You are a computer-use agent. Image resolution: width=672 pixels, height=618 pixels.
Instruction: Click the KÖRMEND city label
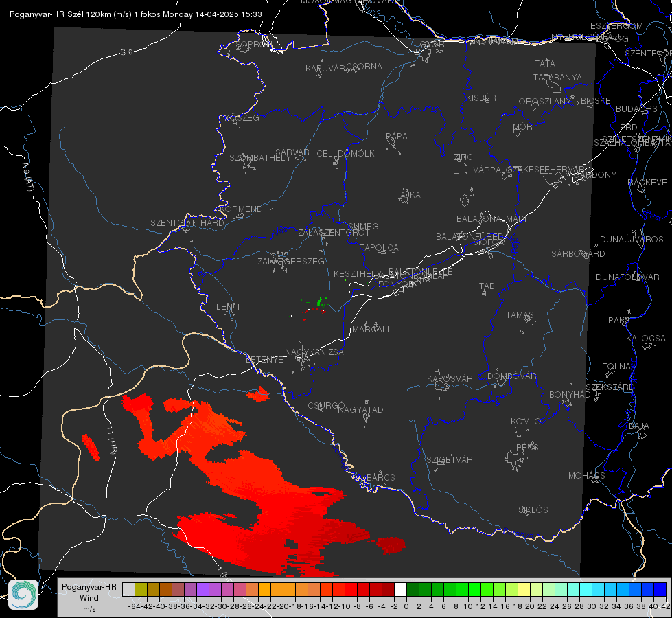[x=241, y=209]
